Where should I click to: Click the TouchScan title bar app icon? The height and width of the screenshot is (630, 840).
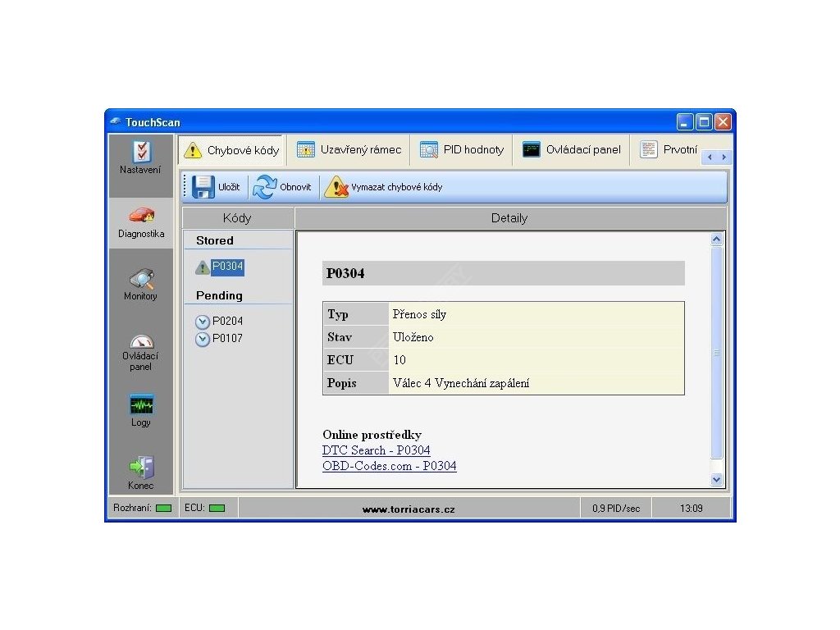[x=115, y=121]
